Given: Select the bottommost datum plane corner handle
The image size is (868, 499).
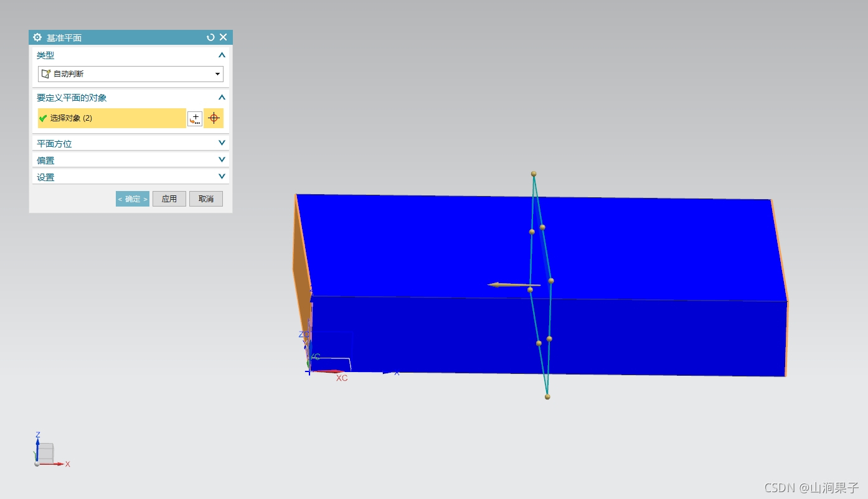Looking at the screenshot, I should tap(547, 396).
